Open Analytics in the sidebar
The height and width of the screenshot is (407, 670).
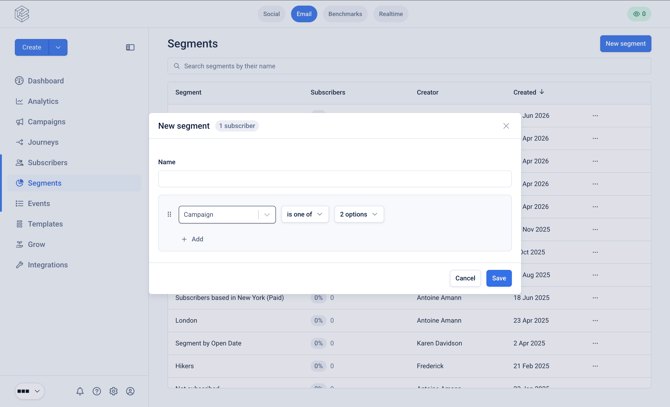(43, 101)
